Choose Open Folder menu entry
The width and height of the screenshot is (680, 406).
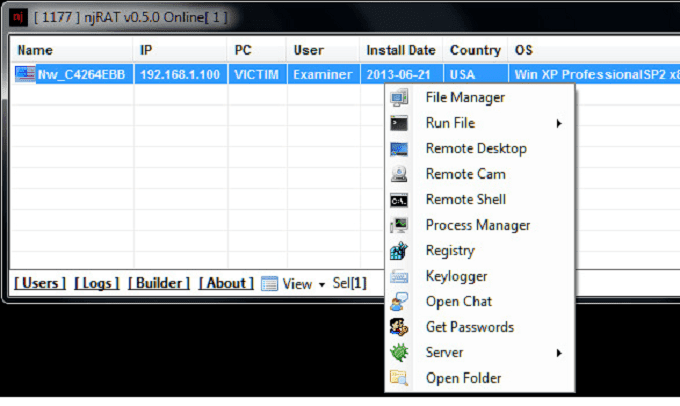point(480,378)
